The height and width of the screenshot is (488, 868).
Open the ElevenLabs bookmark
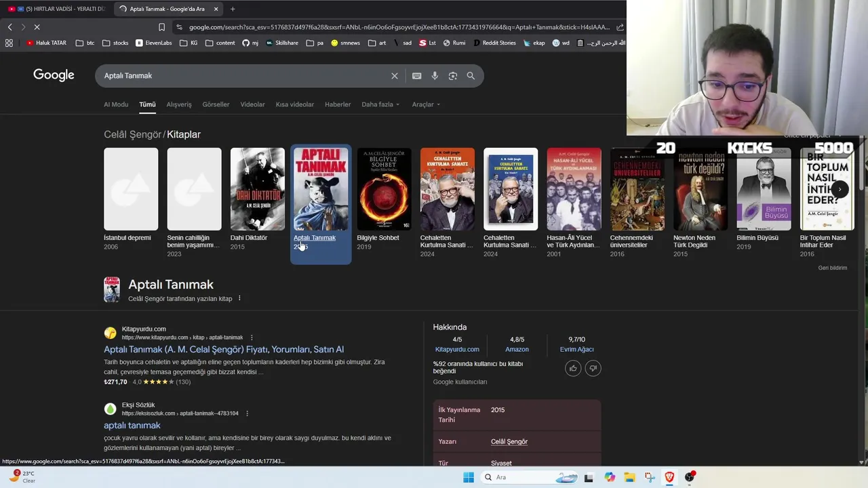click(x=153, y=43)
